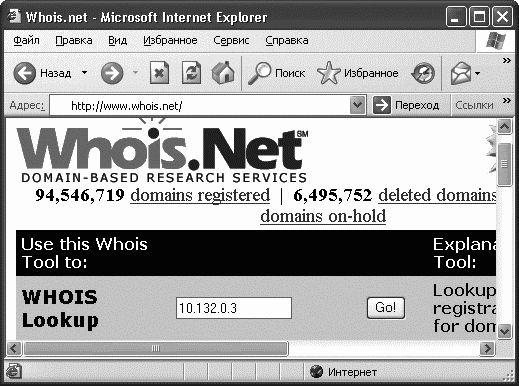The height and width of the screenshot is (386, 519).
Task: Click the URL address field
Action: [200, 105]
